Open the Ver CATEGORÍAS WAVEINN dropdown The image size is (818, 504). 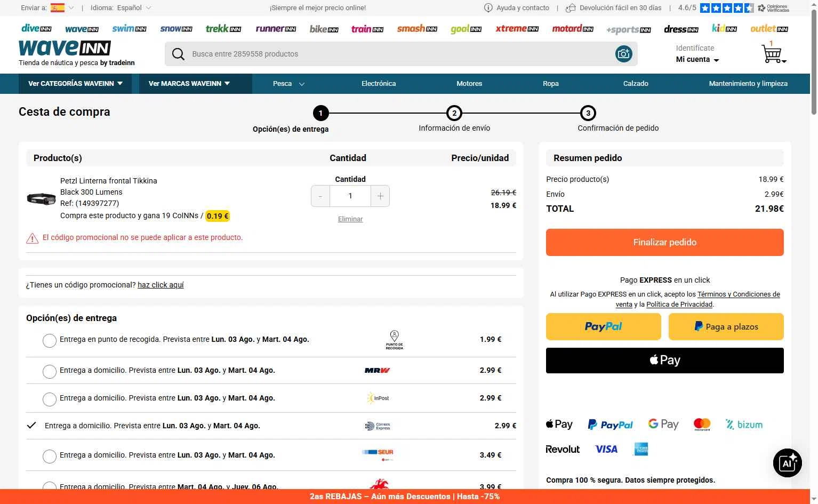coord(76,84)
